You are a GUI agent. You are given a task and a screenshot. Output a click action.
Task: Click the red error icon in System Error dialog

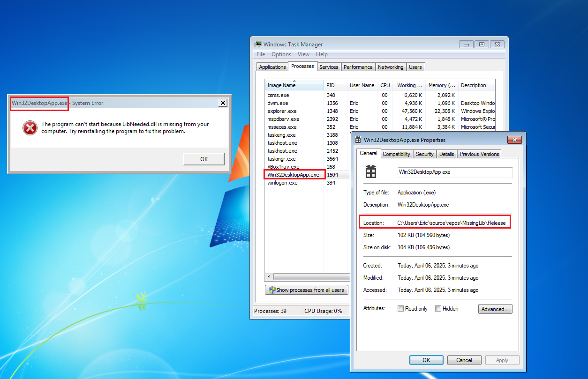[x=30, y=128]
